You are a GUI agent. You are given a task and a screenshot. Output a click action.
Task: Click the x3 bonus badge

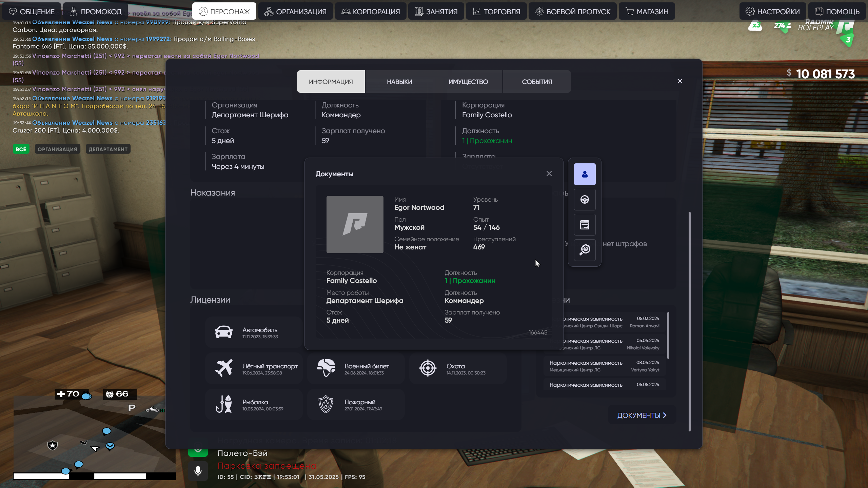pyautogui.click(x=755, y=26)
